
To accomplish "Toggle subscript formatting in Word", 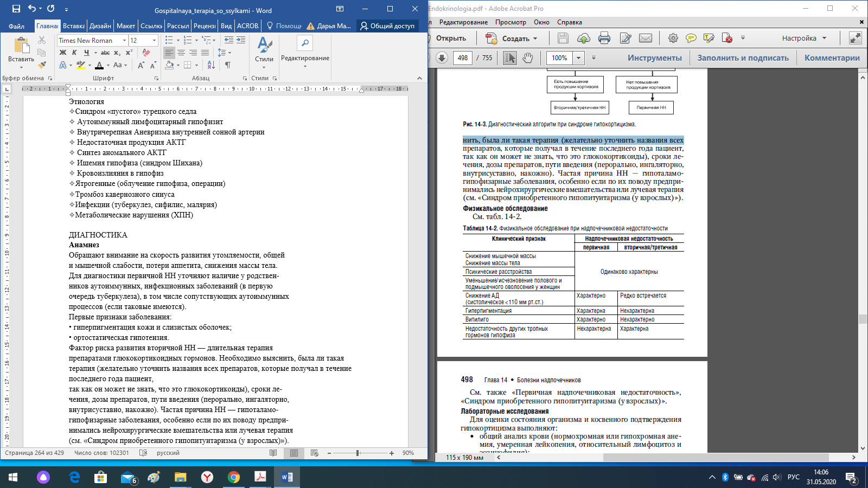I will (118, 53).
